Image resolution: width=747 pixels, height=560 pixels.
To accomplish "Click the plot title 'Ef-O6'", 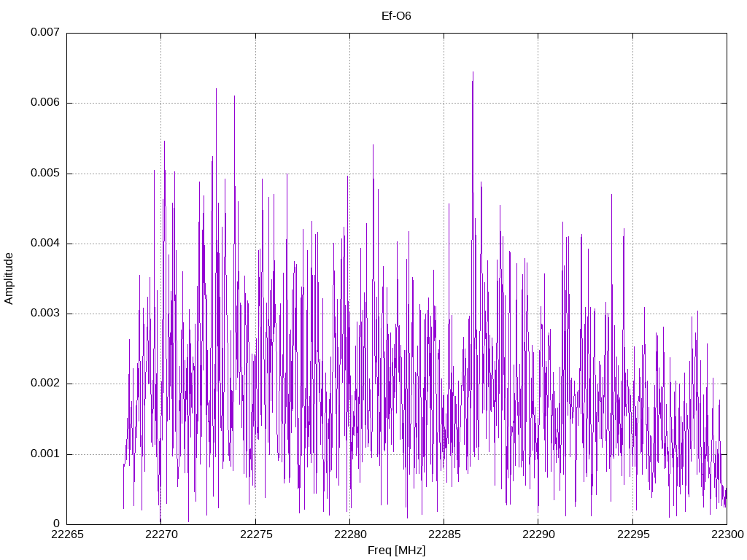I will tap(396, 16).
